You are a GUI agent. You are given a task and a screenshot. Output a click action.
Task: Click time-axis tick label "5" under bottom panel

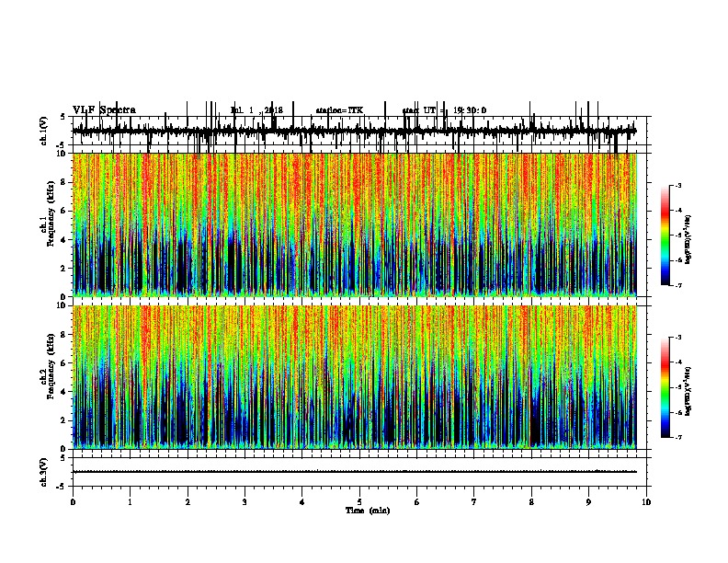click(359, 502)
